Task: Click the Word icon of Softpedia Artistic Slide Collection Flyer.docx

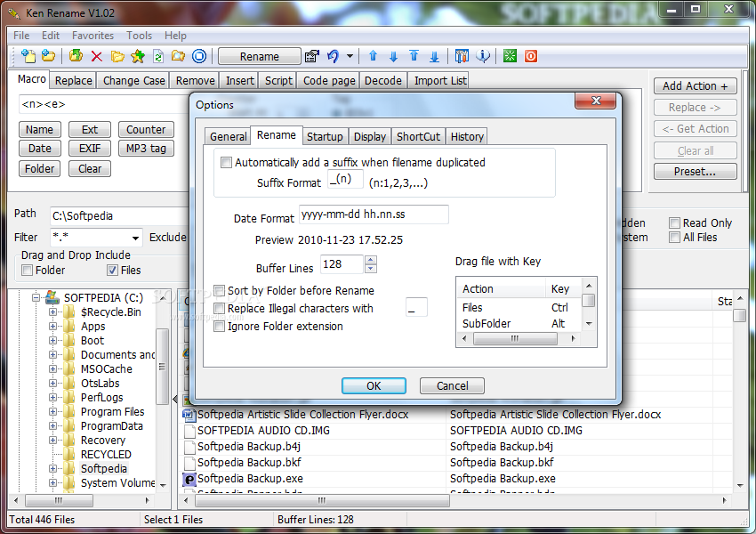Action: click(189, 415)
